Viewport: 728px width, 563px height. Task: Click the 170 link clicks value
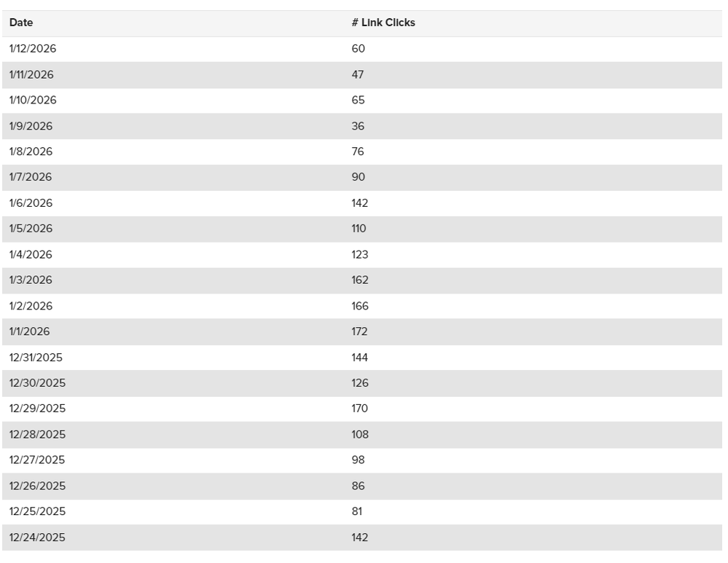click(359, 409)
